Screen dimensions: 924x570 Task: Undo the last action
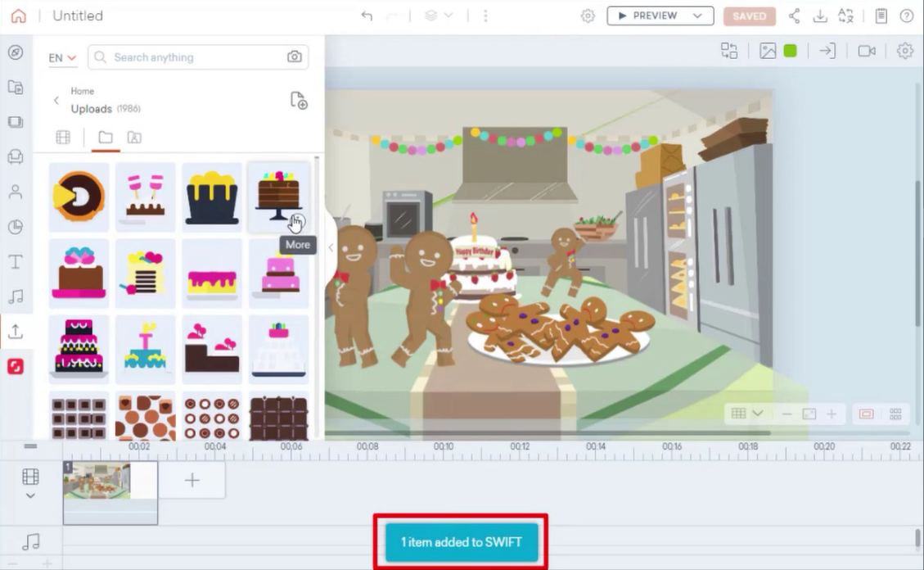tap(367, 16)
